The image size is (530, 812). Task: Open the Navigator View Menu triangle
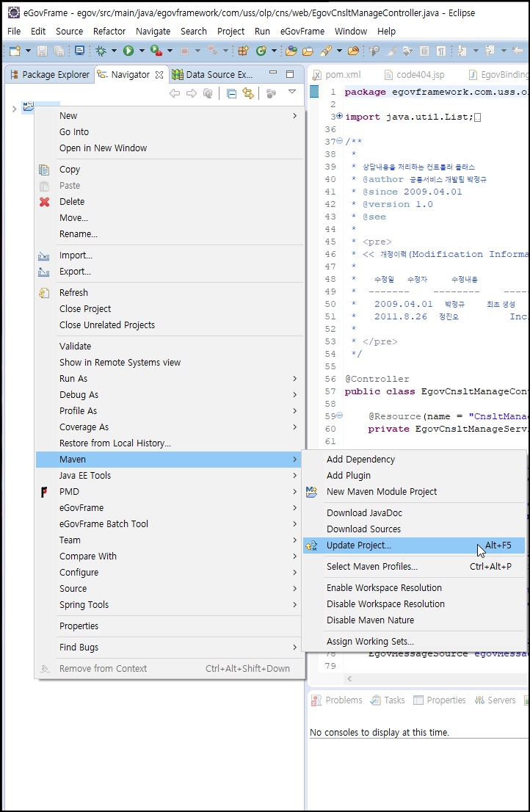(292, 92)
